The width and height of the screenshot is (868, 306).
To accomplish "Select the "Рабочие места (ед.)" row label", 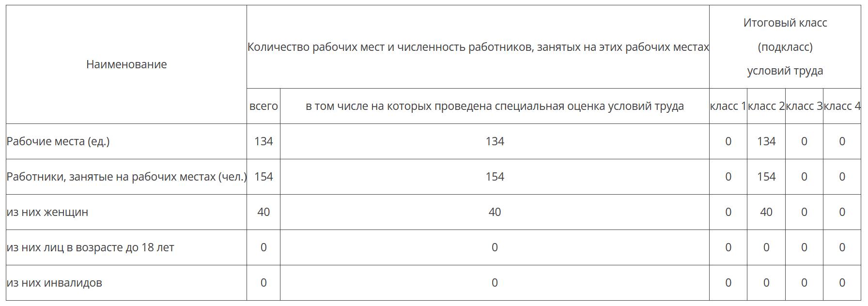I will point(58,141).
